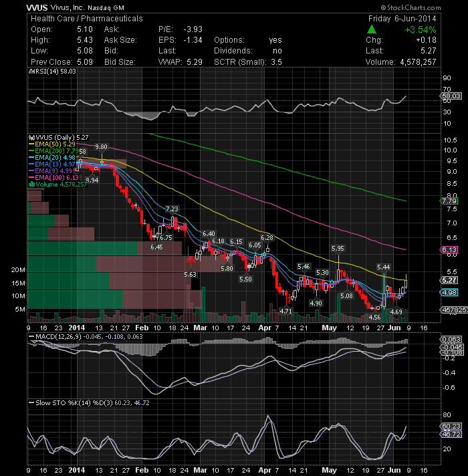Click the 6.28 price annotation

(267, 238)
